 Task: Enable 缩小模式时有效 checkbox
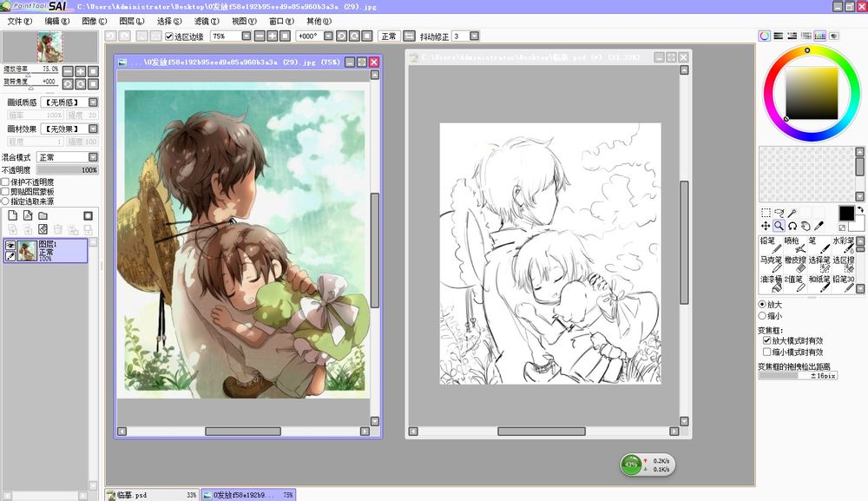click(766, 352)
